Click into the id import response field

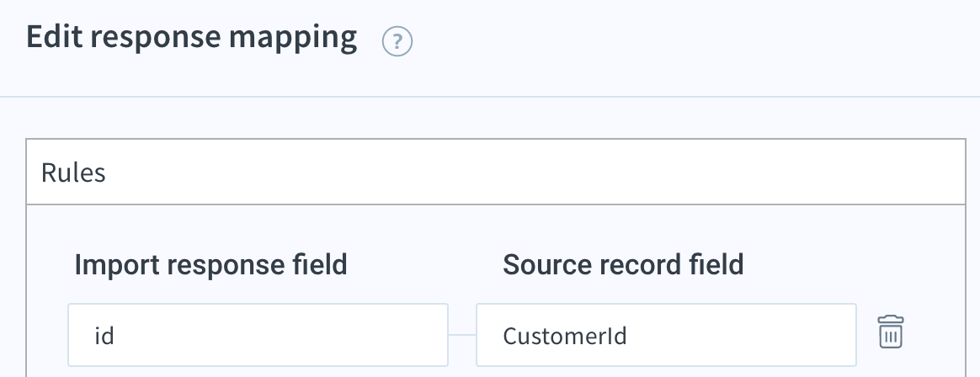pyautogui.click(x=258, y=335)
